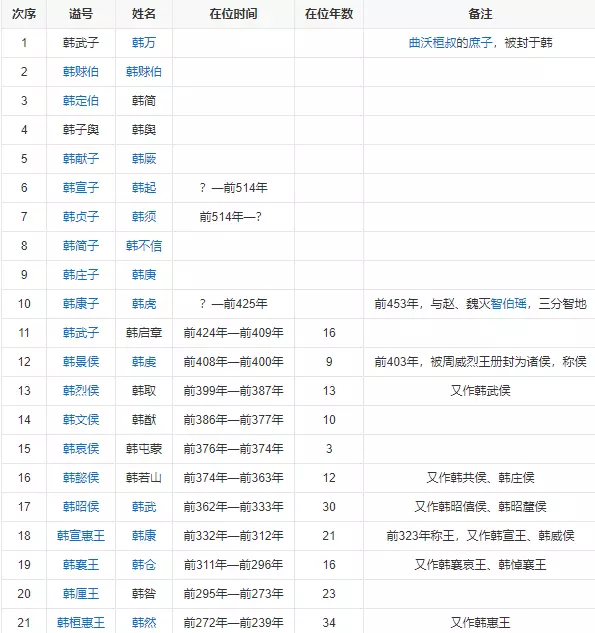Viewport: 595px width, 633px height.
Task: Click the ？—前425年 reign cell
Action: click(233, 304)
